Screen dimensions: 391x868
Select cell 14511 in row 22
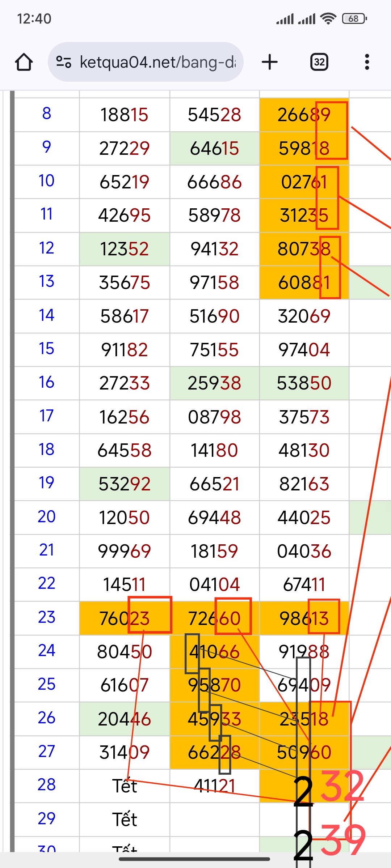point(125,585)
